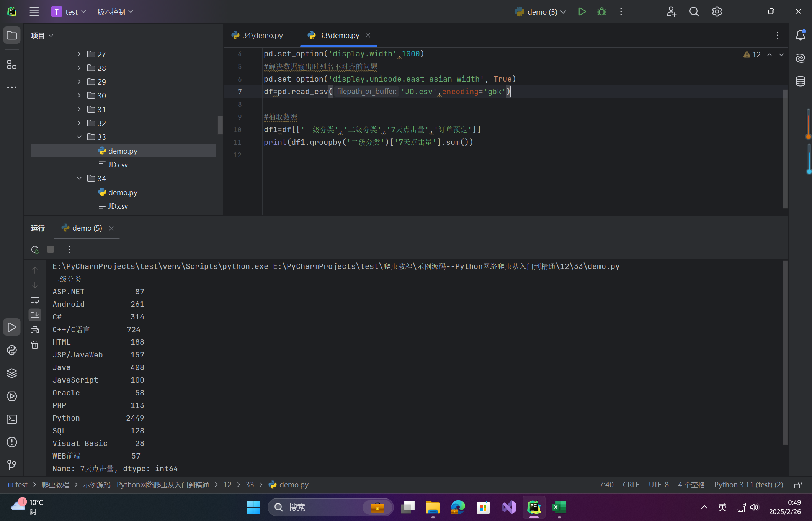Open Git version control tool window
The image size is (812, 521).
click(x=12, y=465)
